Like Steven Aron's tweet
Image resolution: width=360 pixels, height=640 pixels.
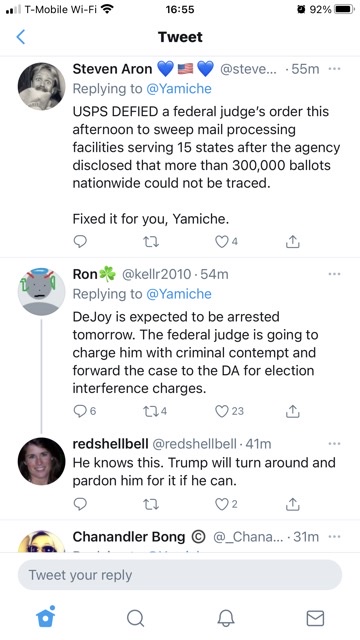pos(226,242)
